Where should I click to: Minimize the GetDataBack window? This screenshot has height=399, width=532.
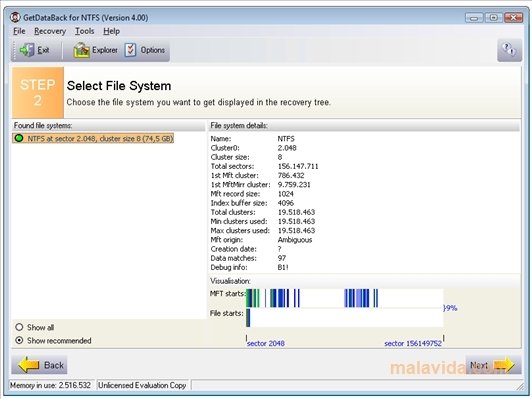coord(474,18)
